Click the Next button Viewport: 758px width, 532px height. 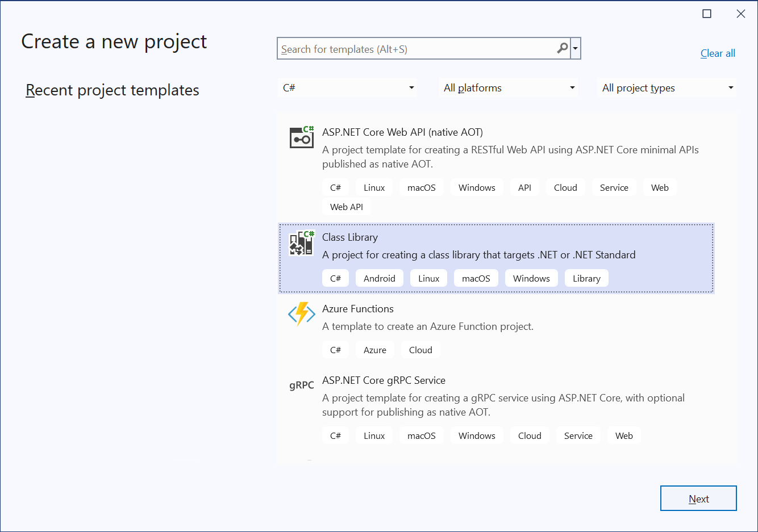(698, 499)
